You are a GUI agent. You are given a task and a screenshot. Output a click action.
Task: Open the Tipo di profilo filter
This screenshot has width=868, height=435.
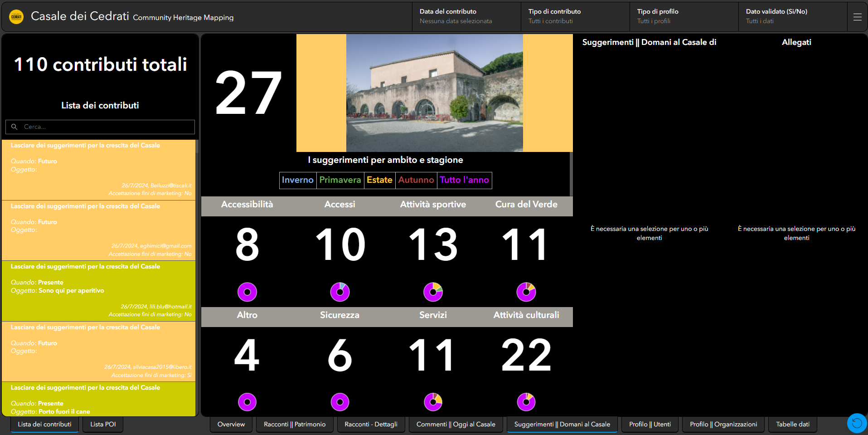(684, 17)
